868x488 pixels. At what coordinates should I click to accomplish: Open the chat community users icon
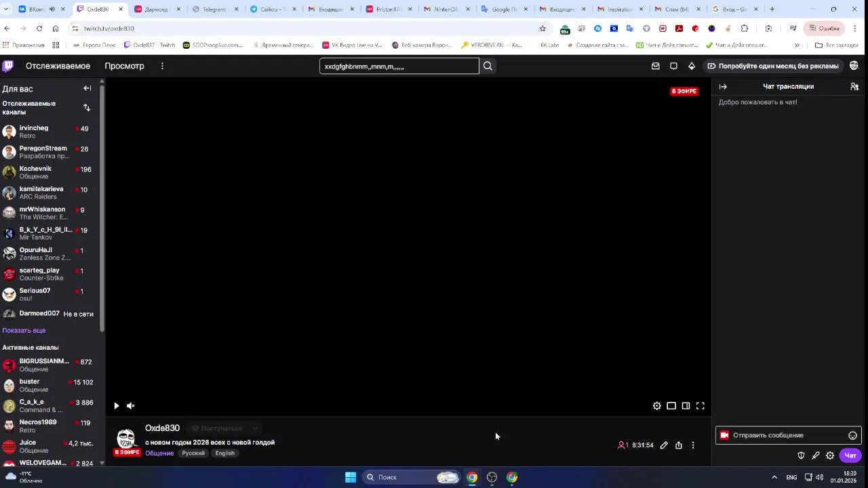point(854,87)
